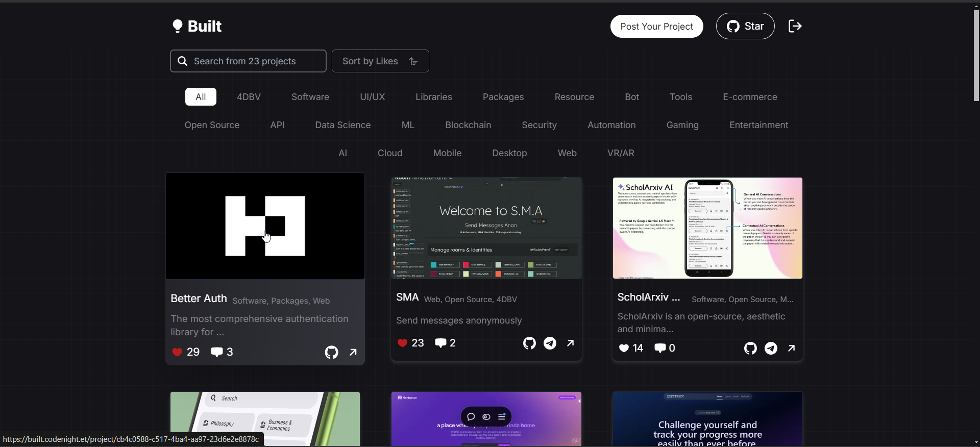The image size is (980, 447).
Task: Show Data Science projects
Action: (x=343, y=125)
